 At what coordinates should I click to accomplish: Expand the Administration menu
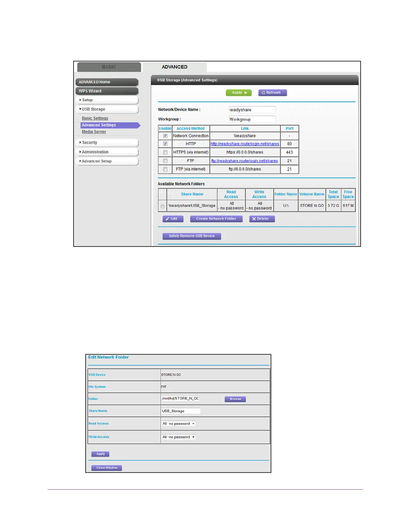tap(107, 152)
